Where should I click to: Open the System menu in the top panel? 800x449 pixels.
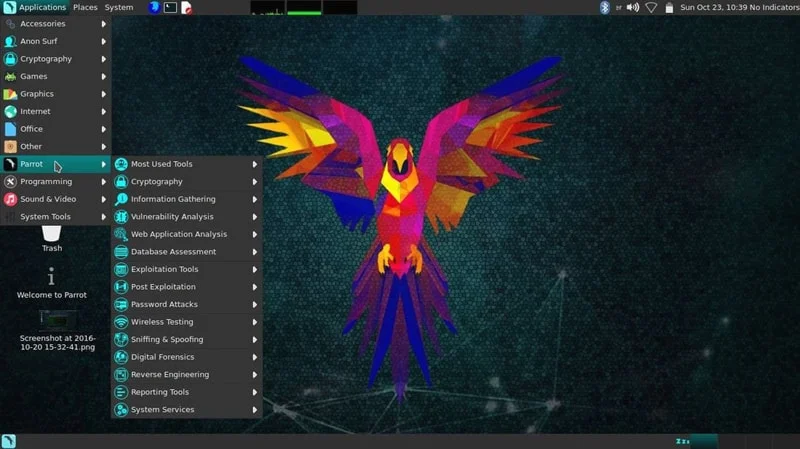pyautogui.click(x=119, y=7)
